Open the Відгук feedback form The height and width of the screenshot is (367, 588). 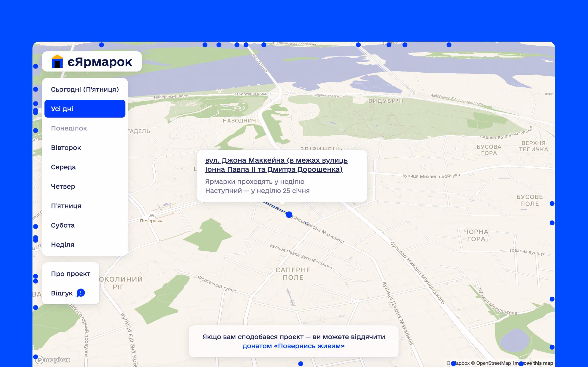[62, 293]
